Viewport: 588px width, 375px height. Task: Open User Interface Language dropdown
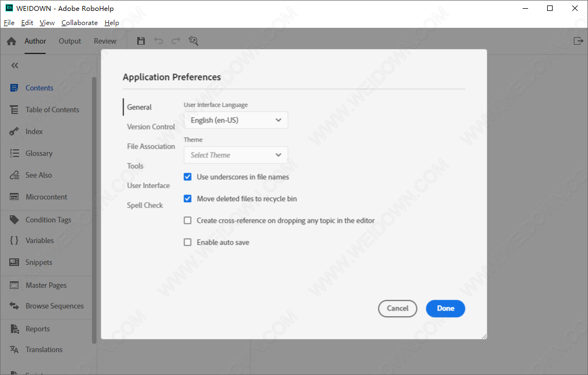coord(236,120)
